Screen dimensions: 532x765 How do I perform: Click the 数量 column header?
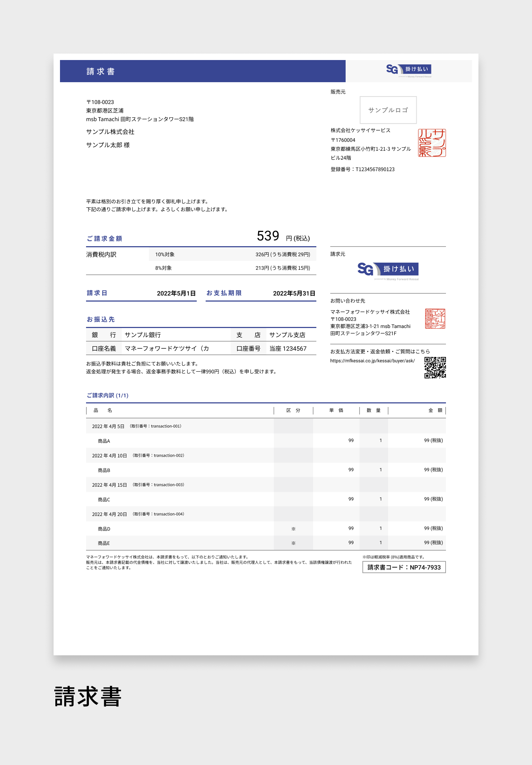click(x=374, y=411)
